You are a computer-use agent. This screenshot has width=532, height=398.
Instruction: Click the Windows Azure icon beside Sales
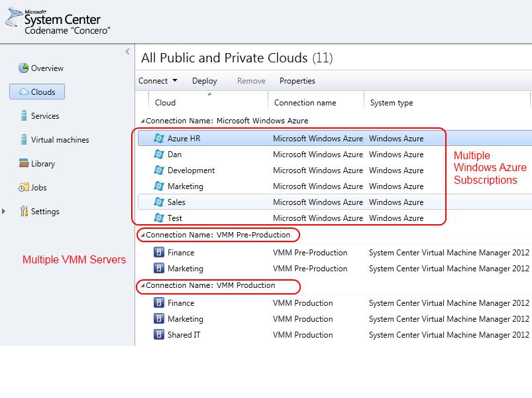tap(159, 202)
